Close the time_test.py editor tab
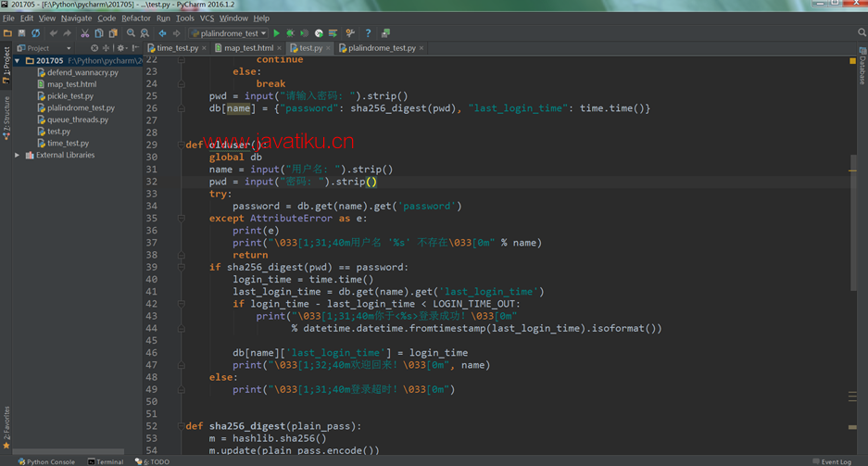The image size is (868, 466). pyautogui.click(x=204, y=48)
